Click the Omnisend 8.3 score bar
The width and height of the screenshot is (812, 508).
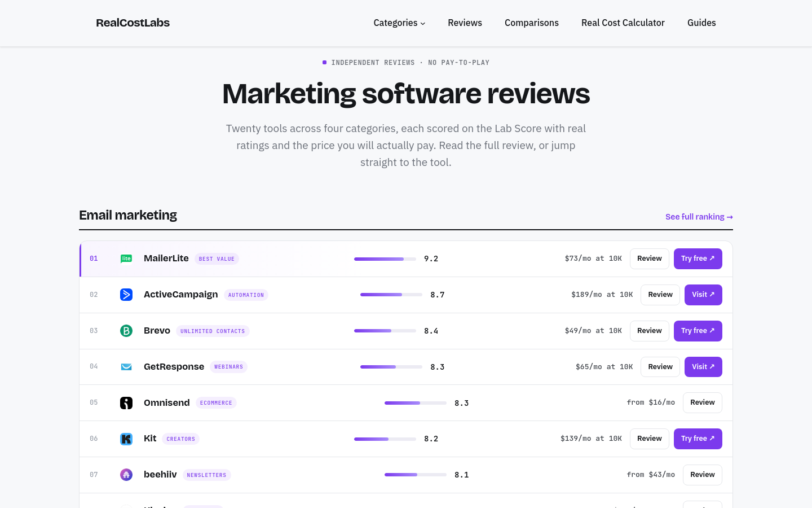(x=416, y=403)
